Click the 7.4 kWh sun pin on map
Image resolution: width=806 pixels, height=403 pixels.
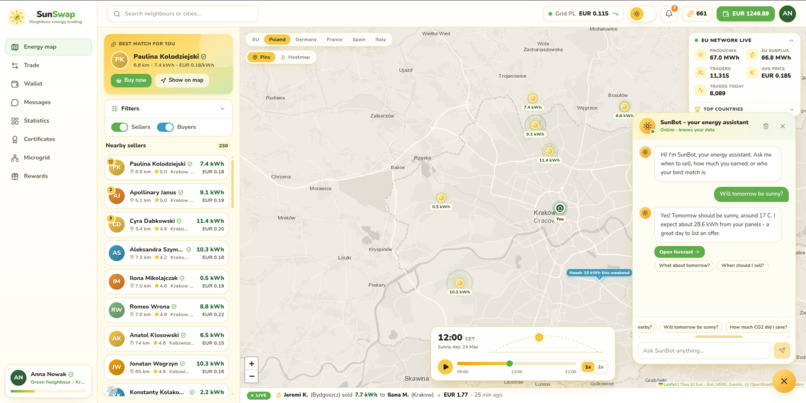click(533, 98)
